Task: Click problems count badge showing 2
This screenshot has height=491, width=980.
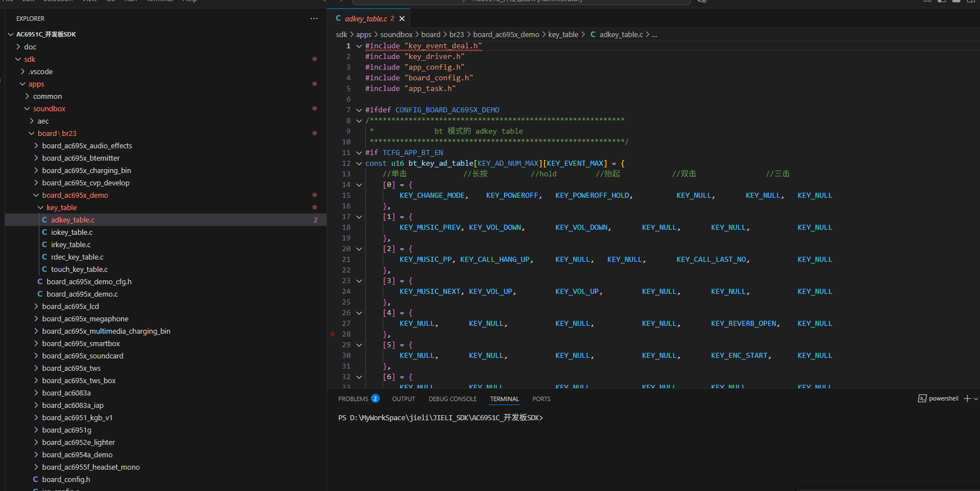Action: pos(375,398)
